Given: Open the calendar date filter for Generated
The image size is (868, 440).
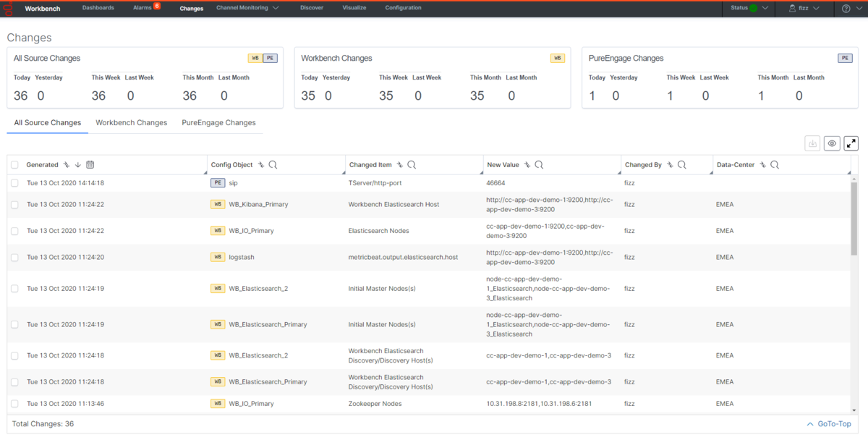Looking at the screenshot, I should coord(90,165).
